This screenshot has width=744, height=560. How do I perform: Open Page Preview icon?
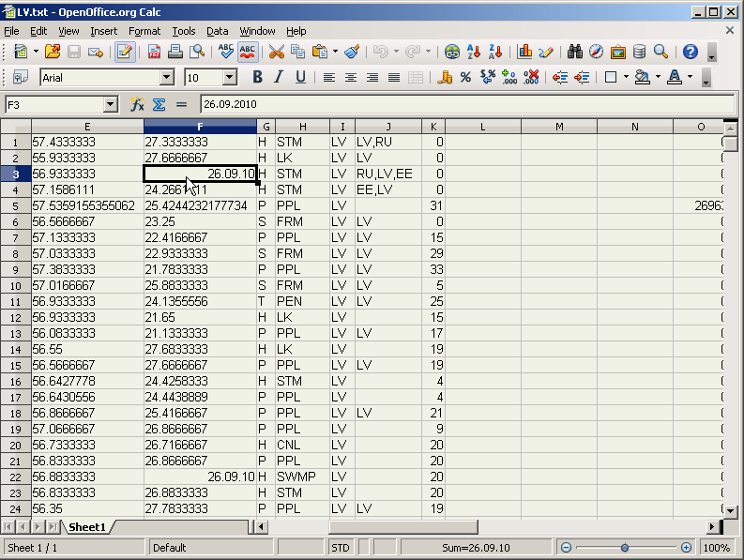(196, 52)
